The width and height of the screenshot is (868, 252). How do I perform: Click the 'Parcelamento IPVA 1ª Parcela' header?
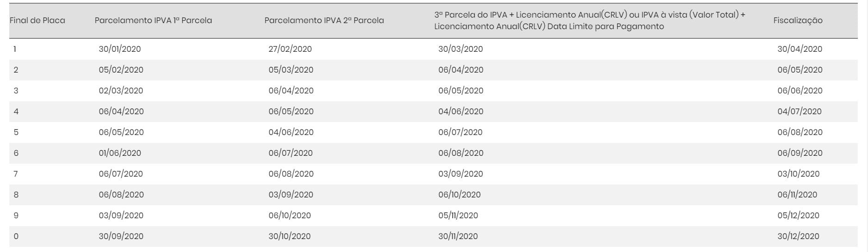pos(153,20)
